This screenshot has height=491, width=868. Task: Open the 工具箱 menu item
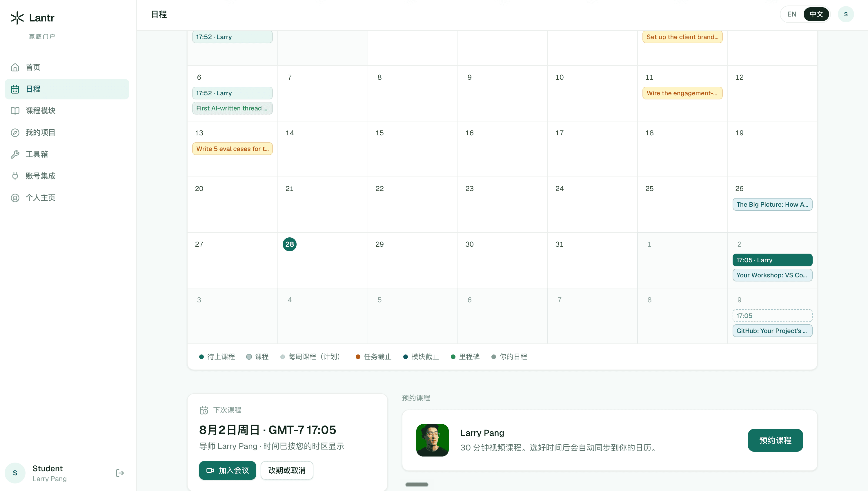pyautogui.click(x=67, y=154)
